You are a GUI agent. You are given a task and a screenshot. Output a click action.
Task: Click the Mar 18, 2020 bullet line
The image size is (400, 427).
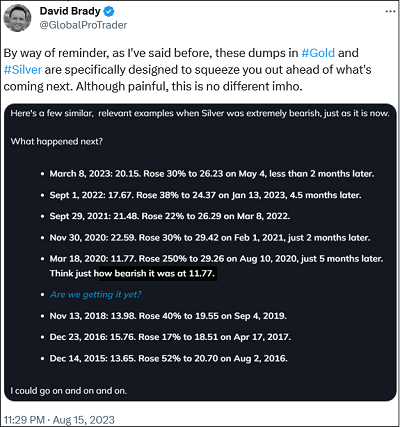click(x=216, y=259)
